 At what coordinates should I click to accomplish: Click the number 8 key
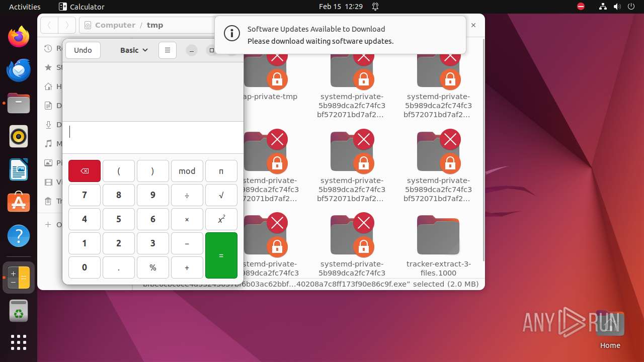click(x=119, y=195)
